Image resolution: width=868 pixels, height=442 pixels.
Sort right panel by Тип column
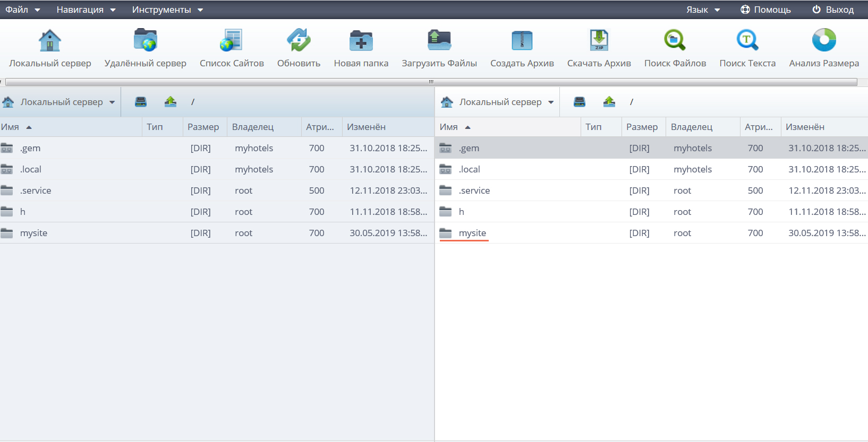(x=601, y=127)
